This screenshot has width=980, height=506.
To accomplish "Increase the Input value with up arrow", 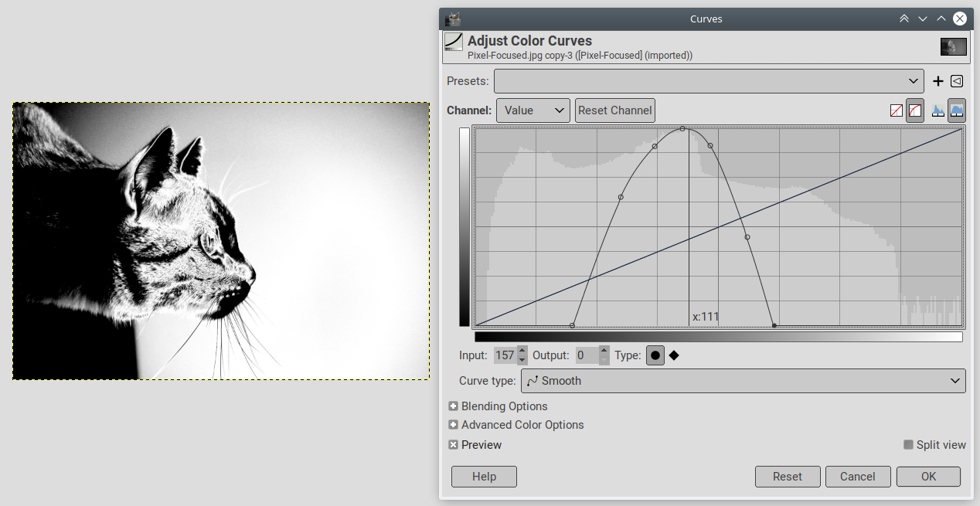I will (x=522, y=351).
